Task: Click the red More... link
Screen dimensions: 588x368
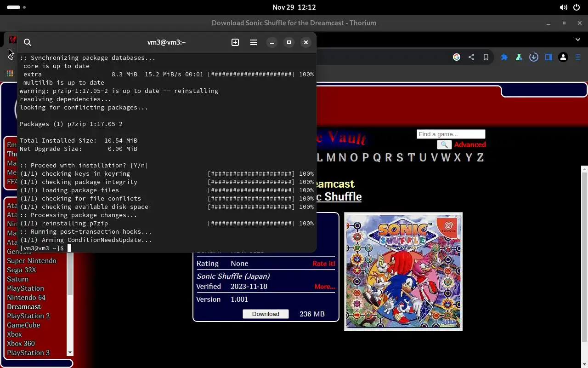Action: coord(325,287)
